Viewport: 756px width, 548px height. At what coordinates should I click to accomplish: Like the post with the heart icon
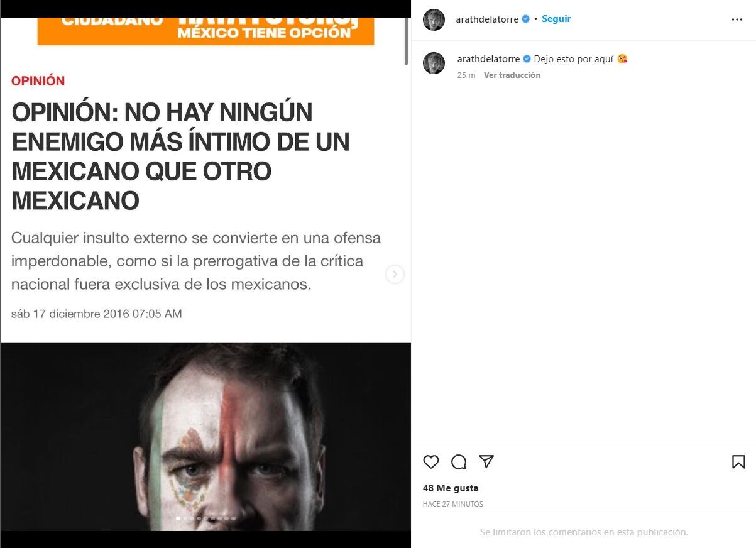(x=431, y=462)
